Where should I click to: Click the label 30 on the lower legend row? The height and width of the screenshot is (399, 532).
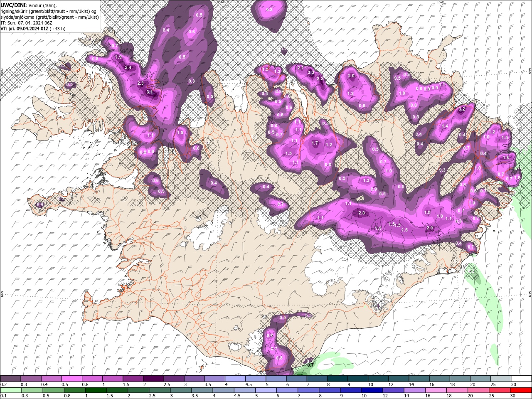coord(513,396)
